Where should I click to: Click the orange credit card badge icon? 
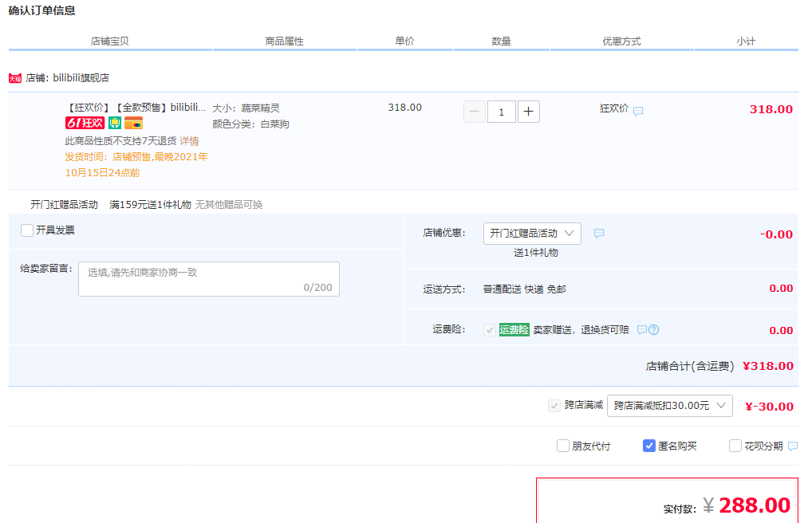pyautogui.click(x=133, y=123)
